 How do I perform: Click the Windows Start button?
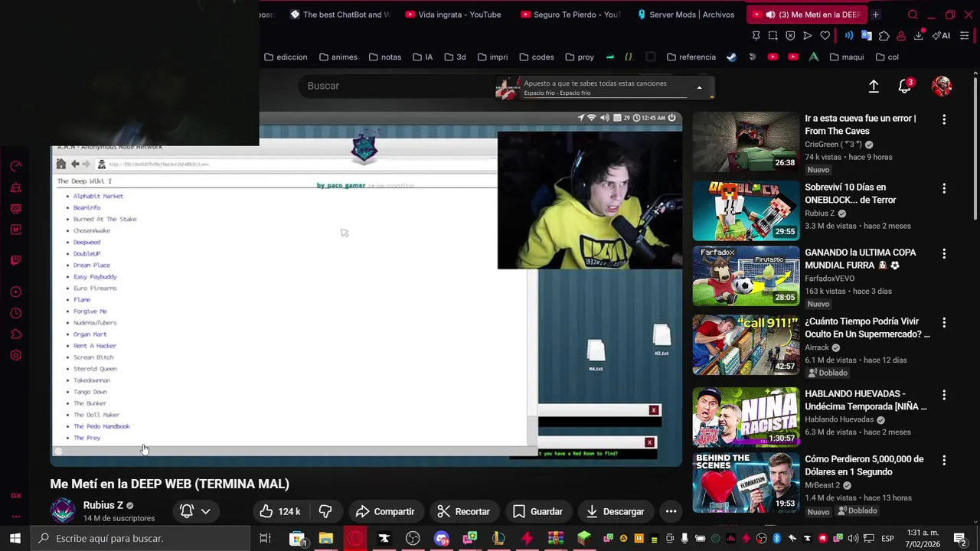(x=15, y=538)
